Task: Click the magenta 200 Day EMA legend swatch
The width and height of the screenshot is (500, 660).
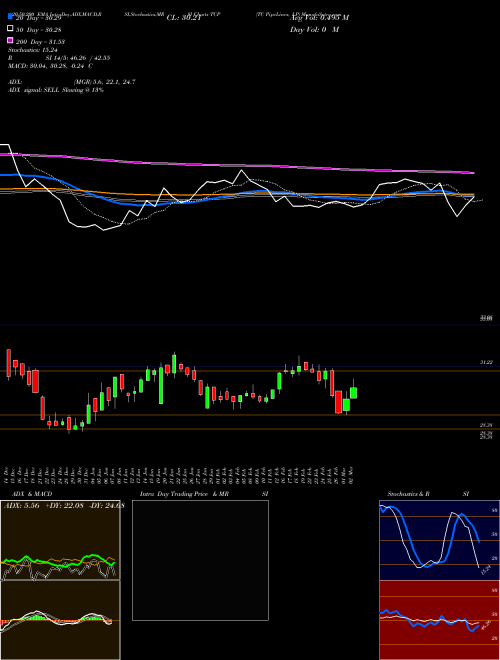Action: click(x=11, y=40)
